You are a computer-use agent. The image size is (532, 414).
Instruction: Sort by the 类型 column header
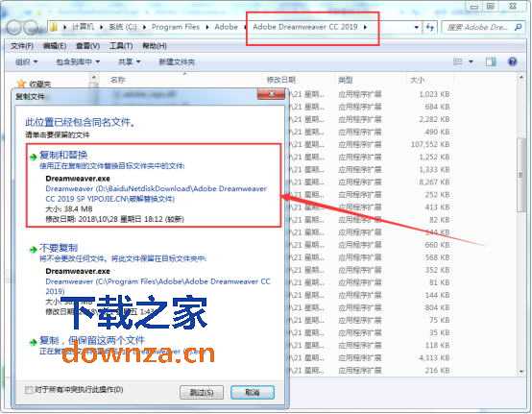346,80
